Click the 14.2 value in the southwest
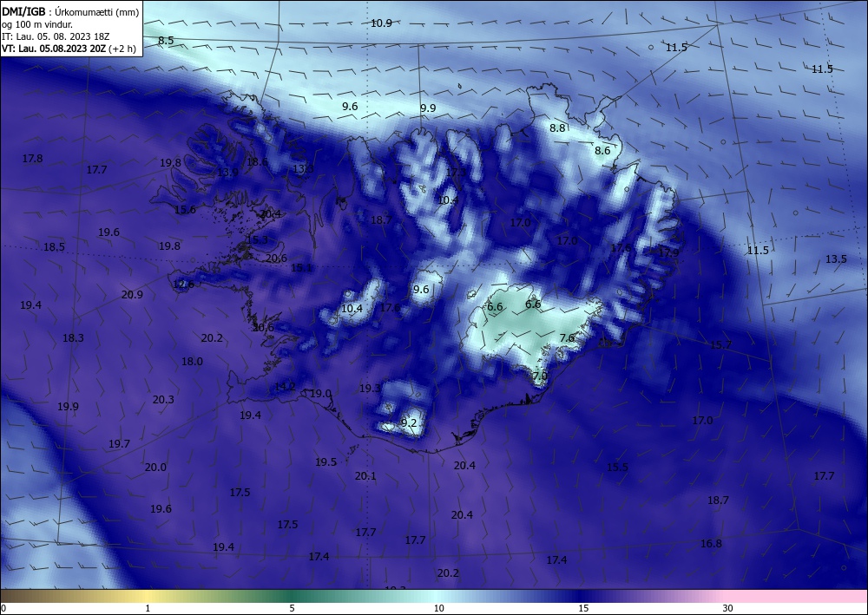This screenshot has width=868, height=615. tap(285, 387)
